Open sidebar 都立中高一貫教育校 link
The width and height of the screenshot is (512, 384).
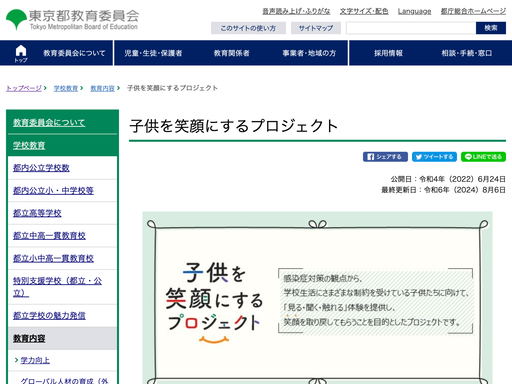[x=49, y=236]
